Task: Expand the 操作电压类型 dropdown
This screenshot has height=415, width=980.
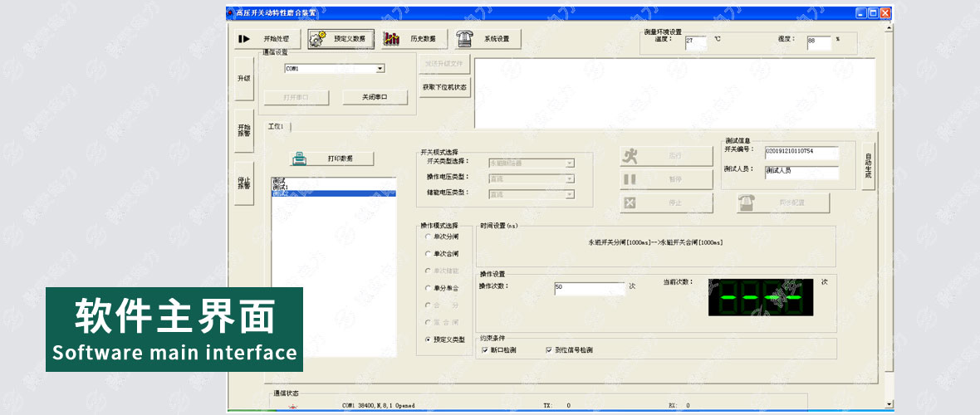Action: (570, 178)
